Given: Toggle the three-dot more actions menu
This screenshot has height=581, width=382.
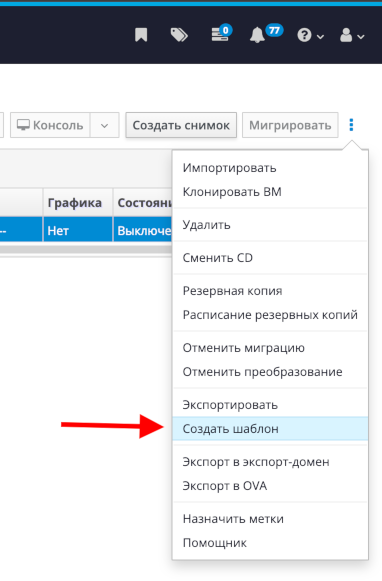Looking at the screenshot, I should click(x=351, y=125).
